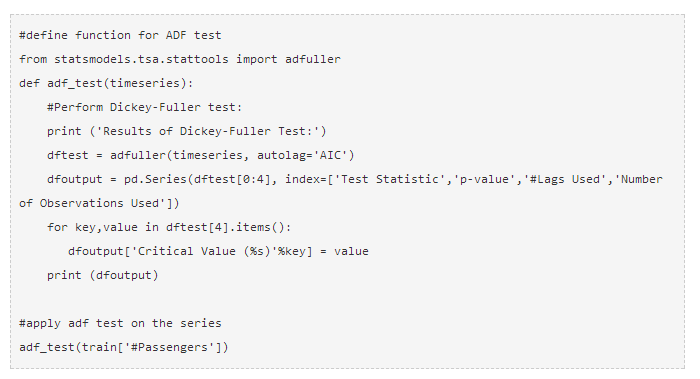Click the '#Lags Used' index string
700x379 pixels.
point(564,179)
